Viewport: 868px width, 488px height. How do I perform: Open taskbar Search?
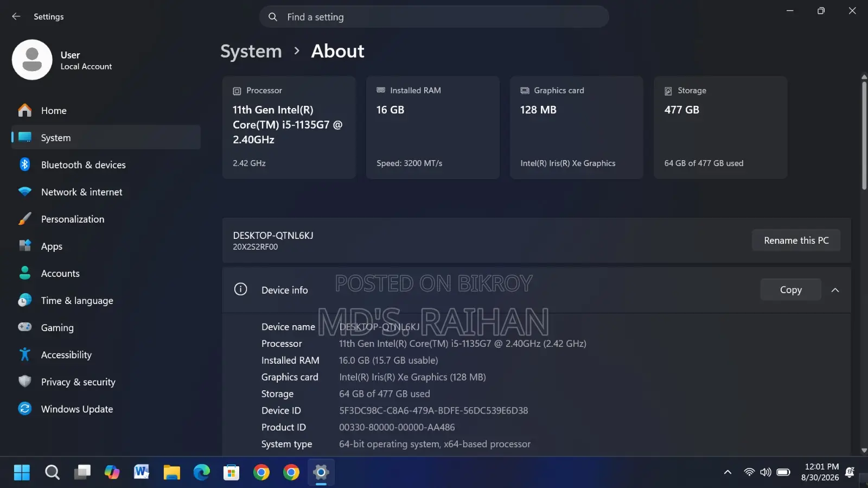coord(52,472)
